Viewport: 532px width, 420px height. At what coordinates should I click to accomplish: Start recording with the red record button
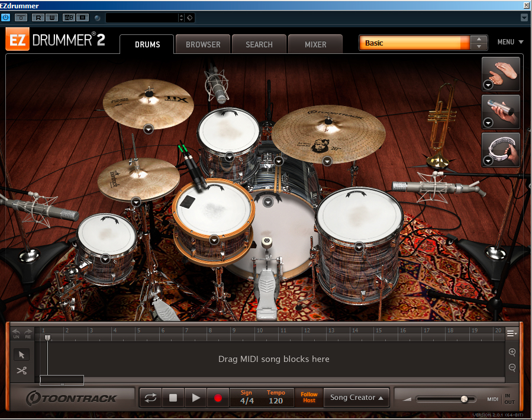coord(218,398)
